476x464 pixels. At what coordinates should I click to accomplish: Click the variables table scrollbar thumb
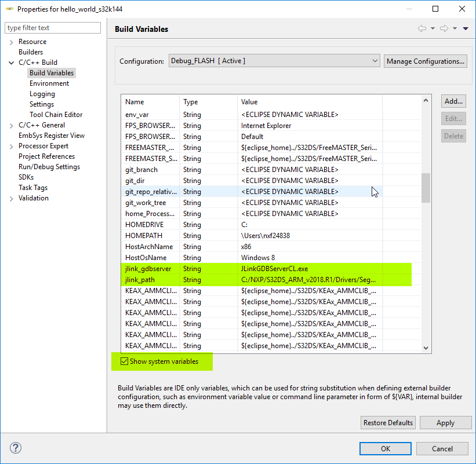426,188
